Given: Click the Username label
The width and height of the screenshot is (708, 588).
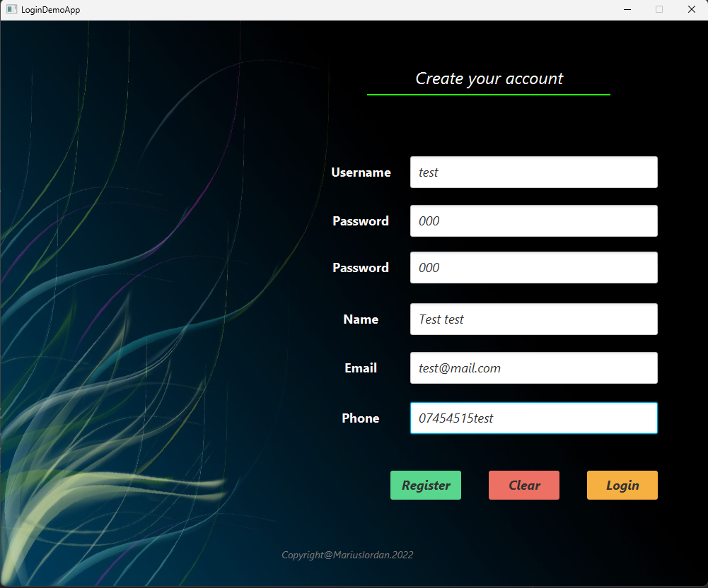Looking at the screenshot, I should click(361, 172).
